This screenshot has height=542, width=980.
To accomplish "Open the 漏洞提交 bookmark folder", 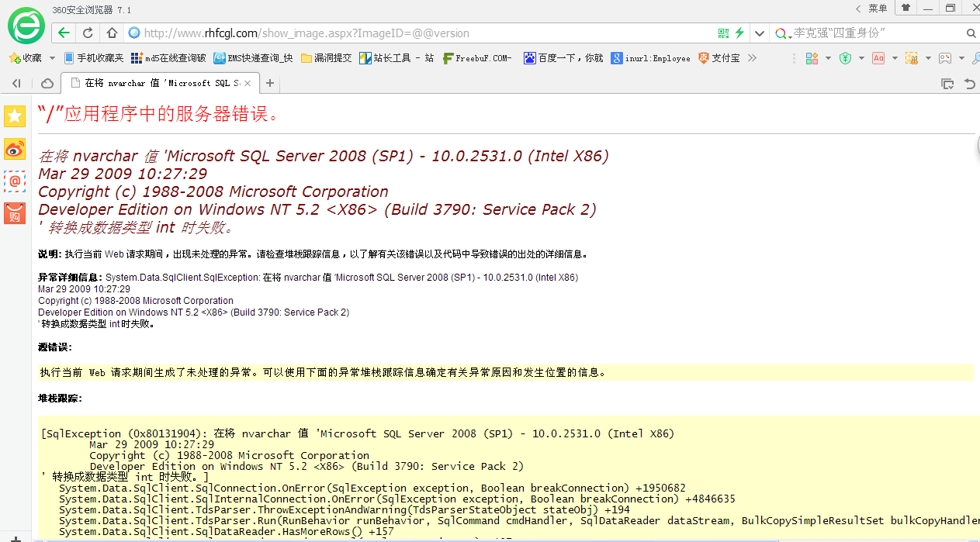I will (x=326, y=58).
